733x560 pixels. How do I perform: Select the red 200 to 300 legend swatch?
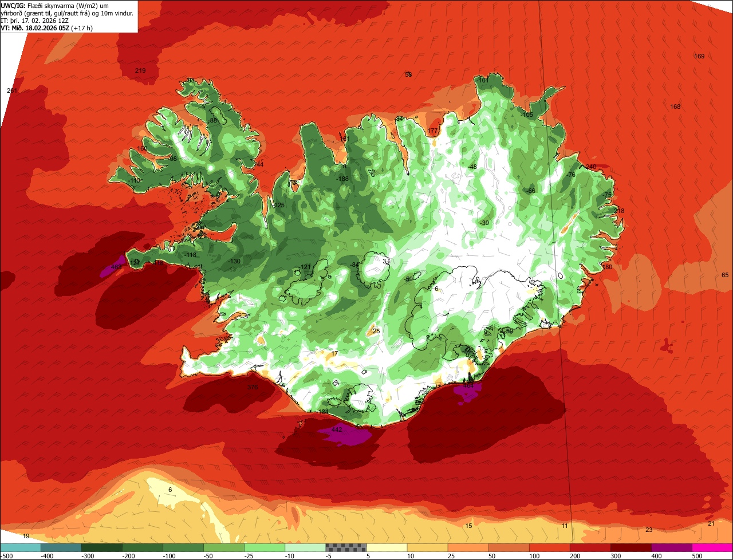590,547
